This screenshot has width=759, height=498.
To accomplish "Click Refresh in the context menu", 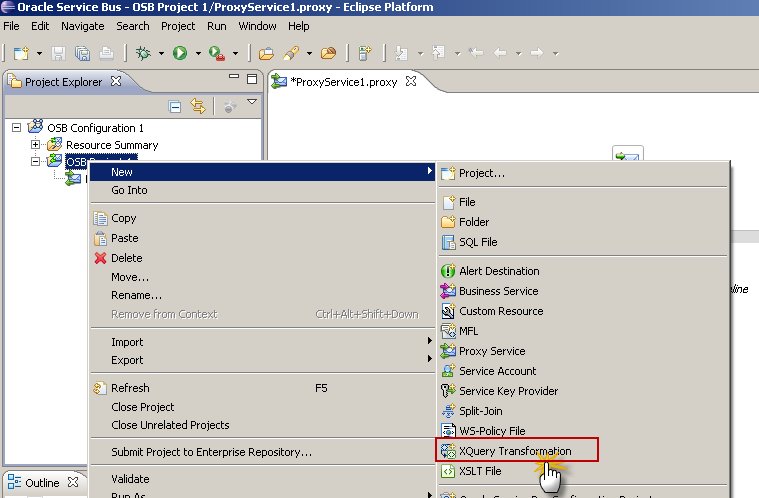I will pyautogui.click(x=130, y=388).
